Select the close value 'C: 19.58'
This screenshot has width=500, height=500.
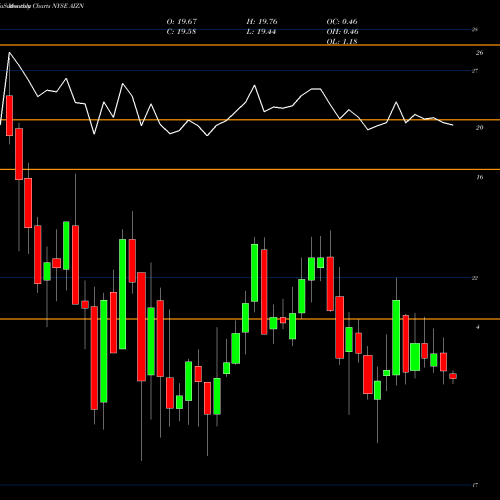pos(181,32)
